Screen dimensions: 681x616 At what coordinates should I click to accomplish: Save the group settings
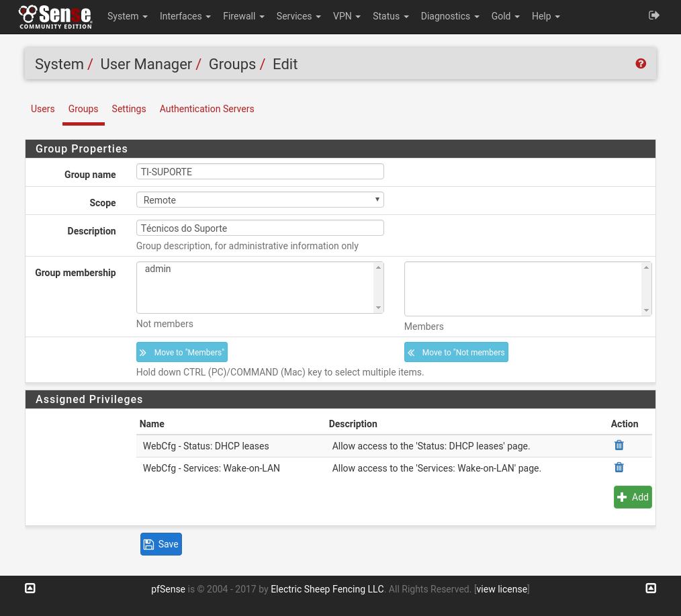coord(161,544)
